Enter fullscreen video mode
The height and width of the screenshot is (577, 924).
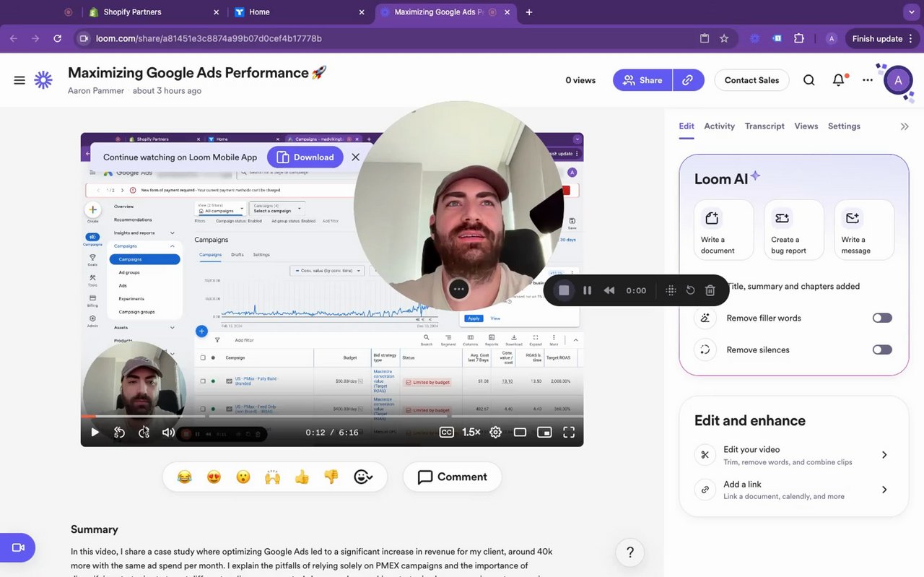pos(569,432)
